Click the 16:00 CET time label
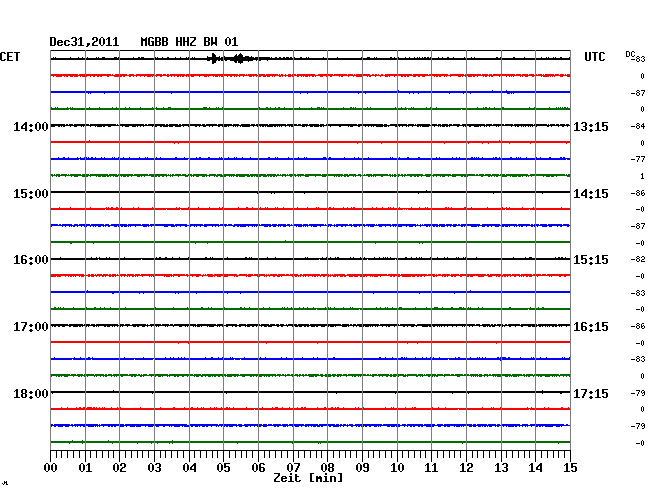The image size is (650, 494). coord(31,260)
